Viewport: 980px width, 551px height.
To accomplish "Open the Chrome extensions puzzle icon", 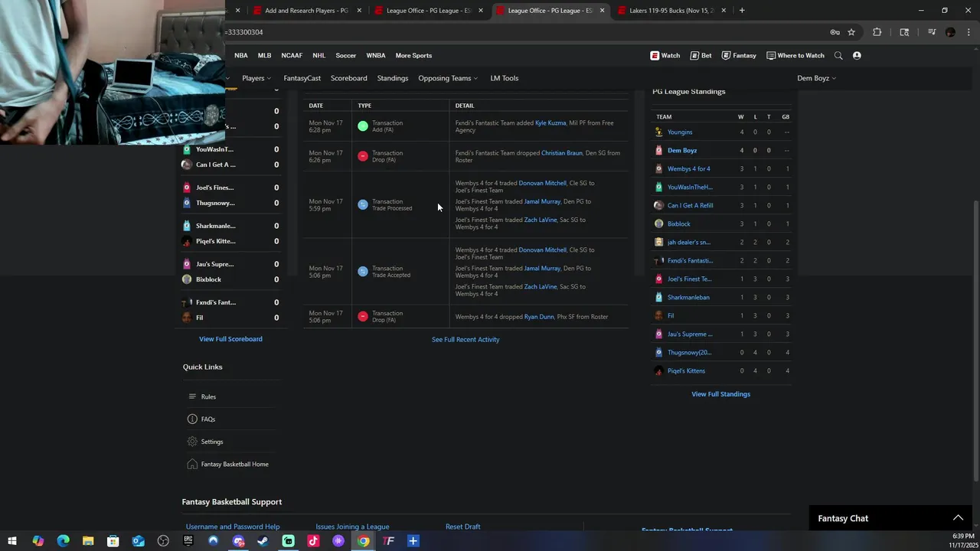I will [x=877, y=32].
